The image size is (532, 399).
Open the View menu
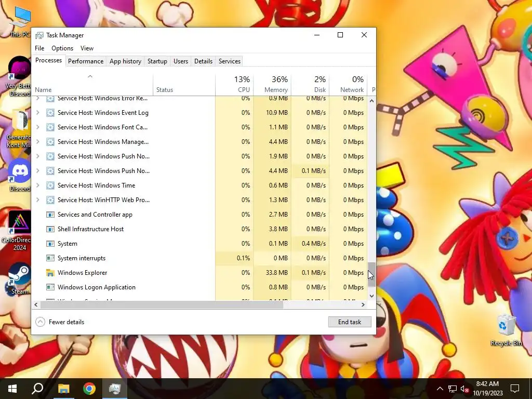click(87, 48)
